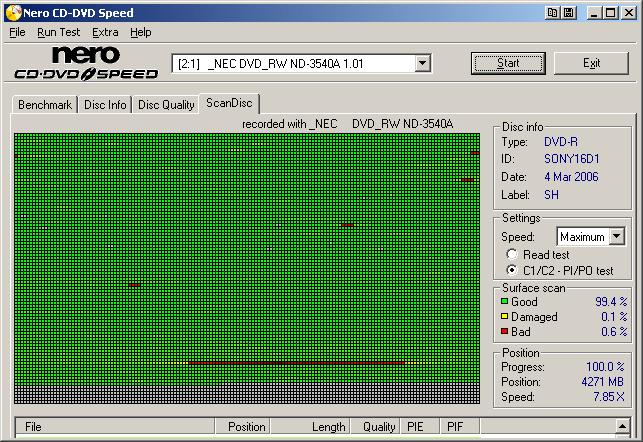Click the Nero disc application icon in title bar
Image resolution: width=643 pixels, height=442 pixels.
tap(13, 12)
